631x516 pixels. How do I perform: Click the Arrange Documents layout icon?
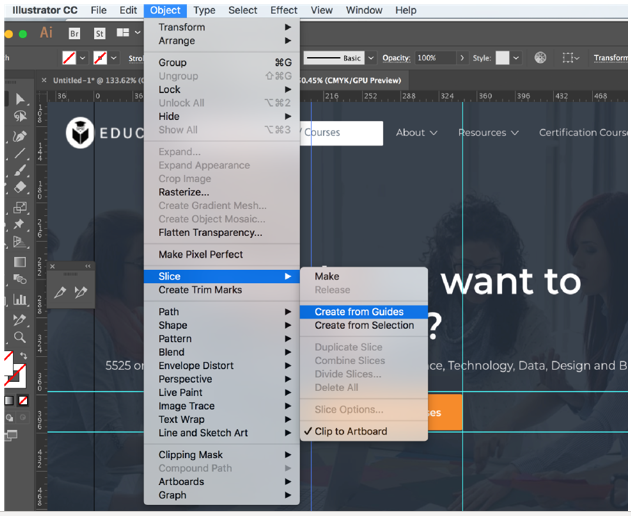pyautogui.click(x=123, y=32)
